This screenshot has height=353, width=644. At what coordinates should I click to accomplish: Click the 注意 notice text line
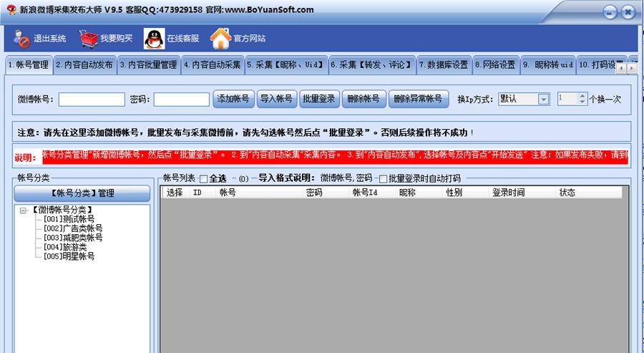click(245, 132)
